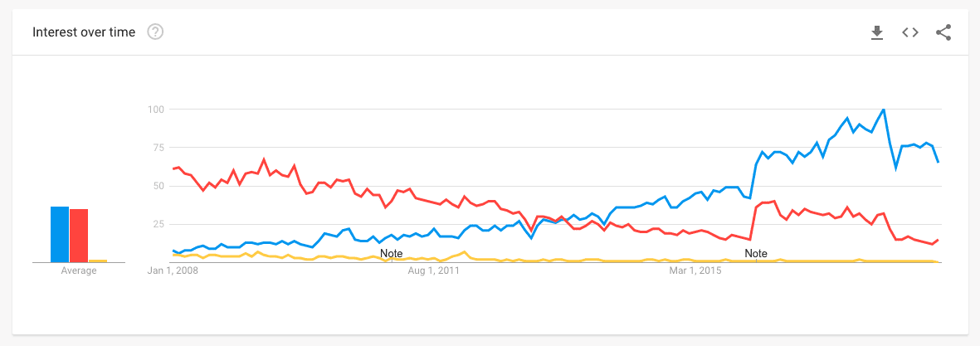Click the red line's starting point in 2008
Image resolution: width=980 pixels, height=346 pixels.
pyautogui.click(x=173, y=168)
